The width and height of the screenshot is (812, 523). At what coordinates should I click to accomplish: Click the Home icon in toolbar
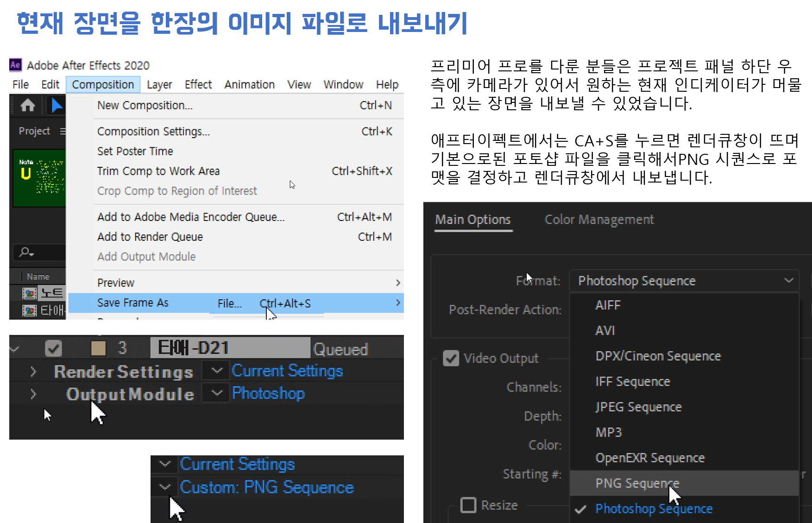pos(28,106)
